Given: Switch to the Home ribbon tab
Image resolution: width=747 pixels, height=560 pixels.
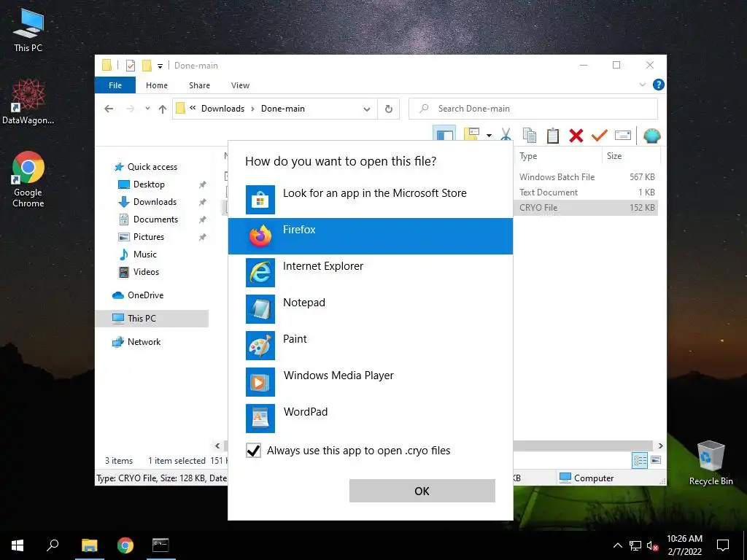Looking at the screenshot, I should 157,85.
